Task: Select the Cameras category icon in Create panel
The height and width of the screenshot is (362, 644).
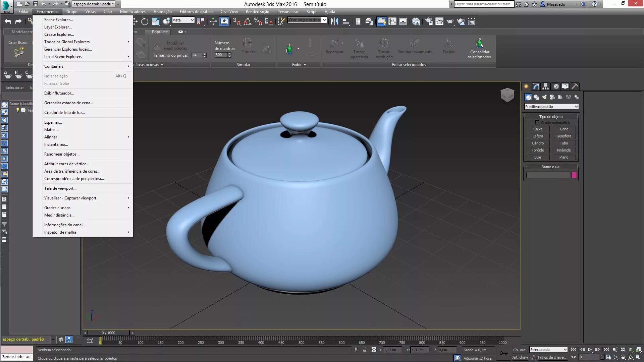Action: click(552, 97)
